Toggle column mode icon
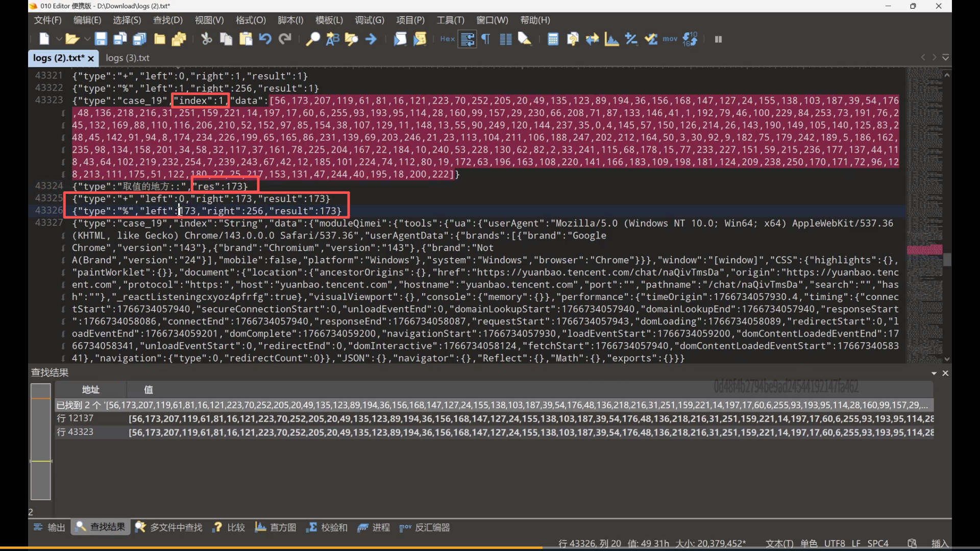980x551 pixels. click(505, 39)
